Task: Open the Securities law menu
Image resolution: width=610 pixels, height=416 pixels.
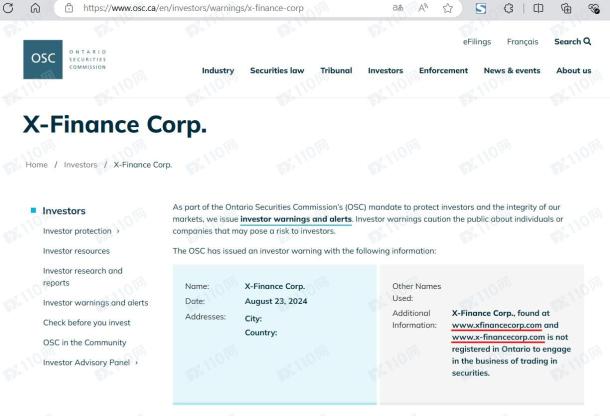Action: (277, 70)
